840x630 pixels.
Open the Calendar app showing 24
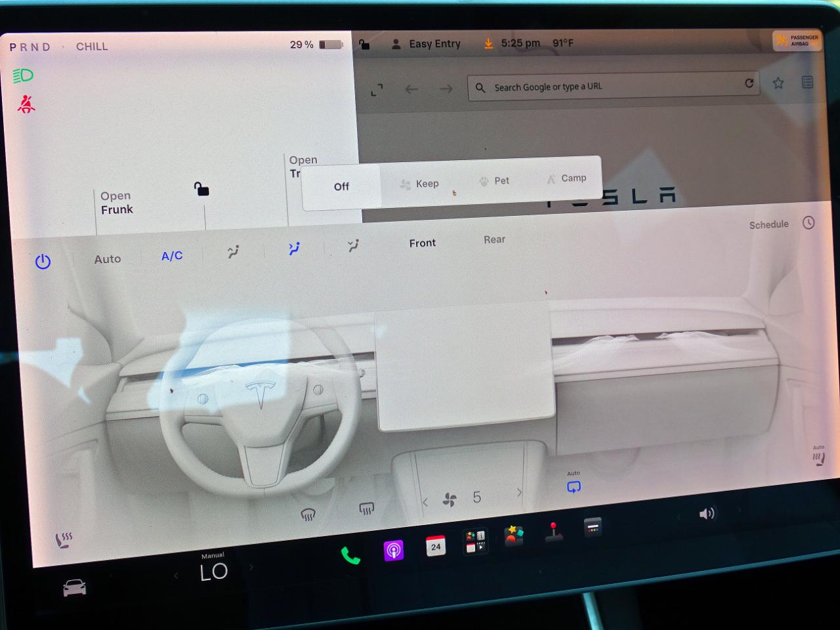(x=435, y=546)
